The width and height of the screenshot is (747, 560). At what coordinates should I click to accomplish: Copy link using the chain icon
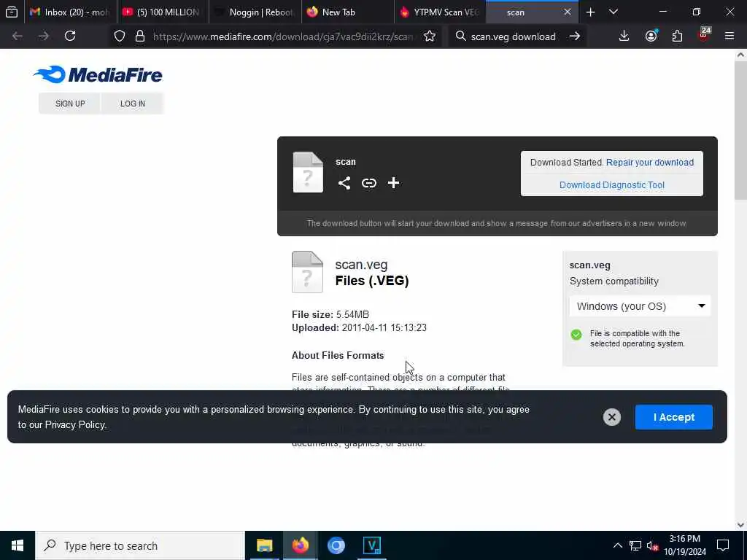point(368,183)
